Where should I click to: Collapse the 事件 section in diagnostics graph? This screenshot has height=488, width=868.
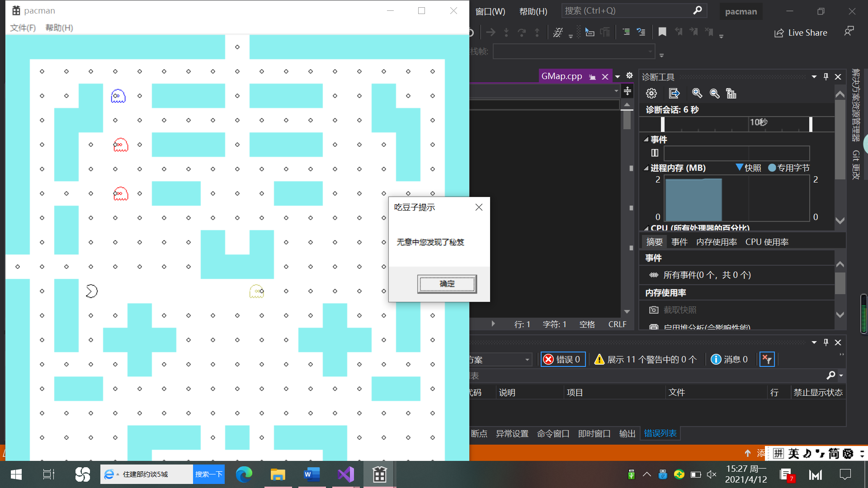click(x=646, y=140)
